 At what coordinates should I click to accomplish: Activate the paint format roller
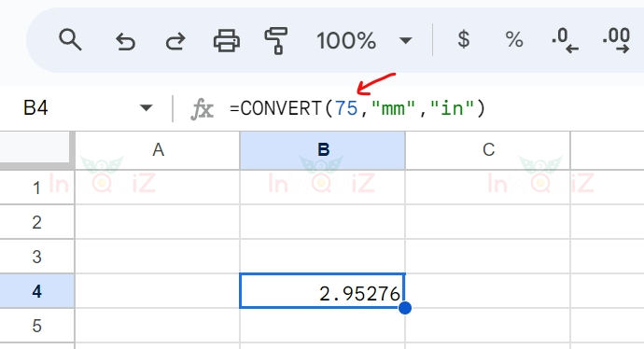pyautogui.click(x=276, y=41)
